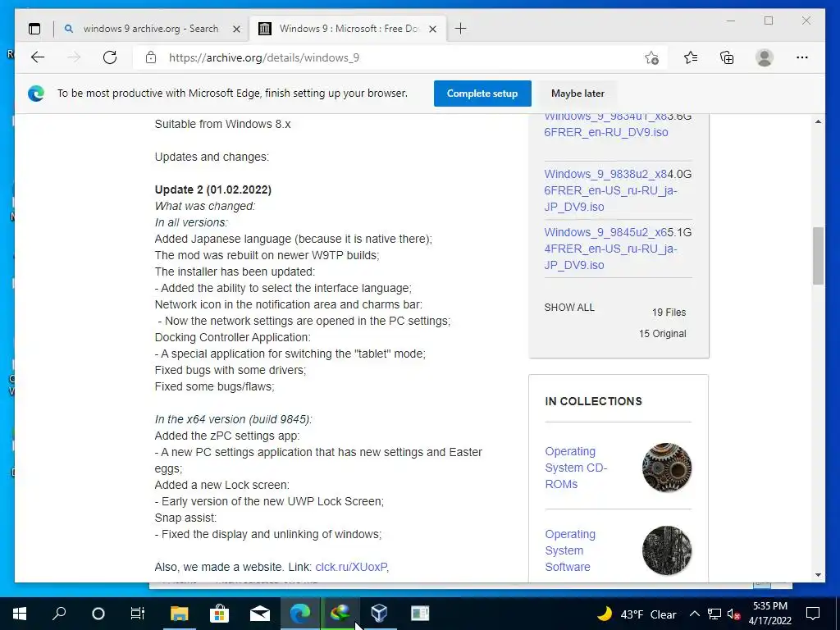Image resolution: width=840 pixels, height=630 pixels.
Task: Go back using the browser back arrow
Action: [38, 57]
